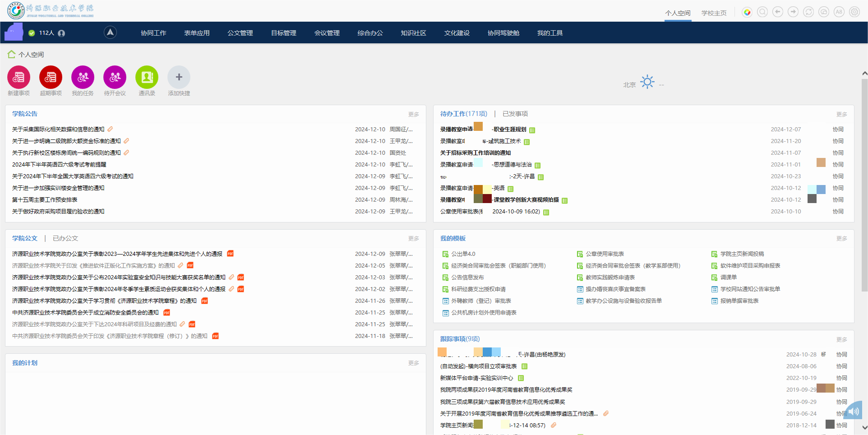Click the search magnifier icon in header
The width and height of the screenshot is (868, 435).
tap(762, 12)
